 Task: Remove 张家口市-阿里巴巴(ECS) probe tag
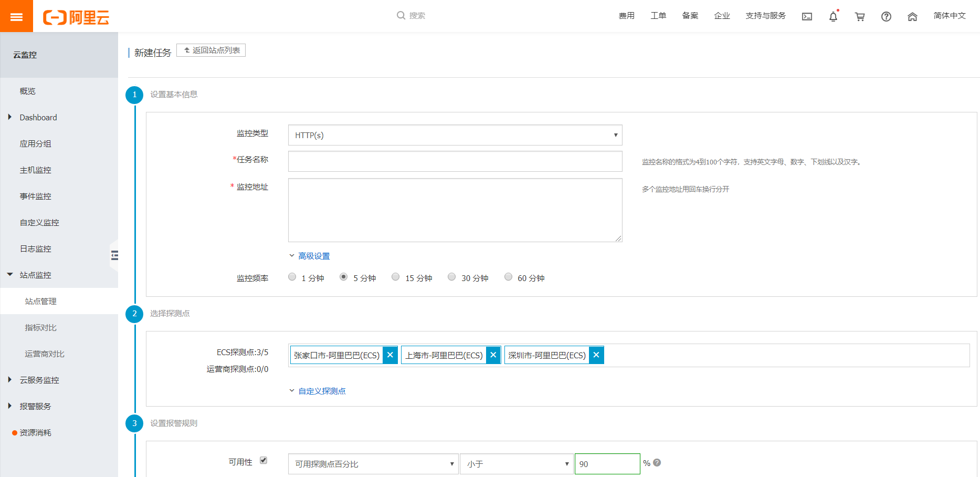tap(390, 355)
